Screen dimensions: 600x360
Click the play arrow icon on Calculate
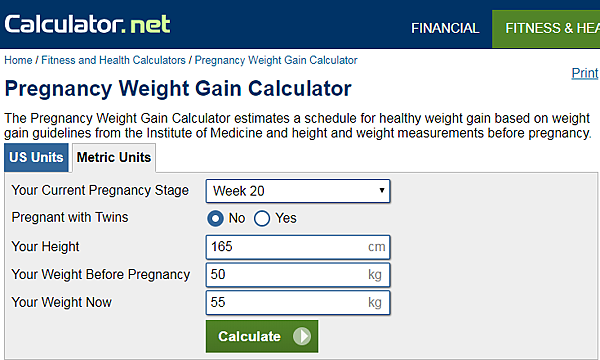302,336
